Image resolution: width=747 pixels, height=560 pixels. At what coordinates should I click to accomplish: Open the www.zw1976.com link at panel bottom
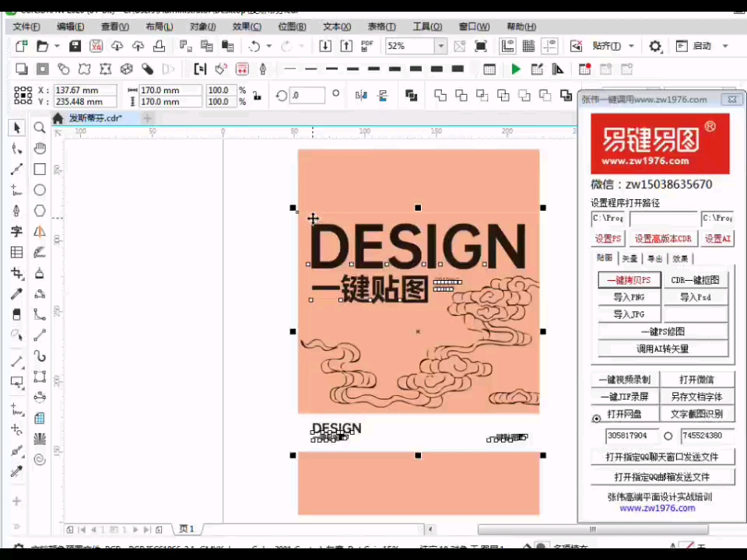pos(658,508)
